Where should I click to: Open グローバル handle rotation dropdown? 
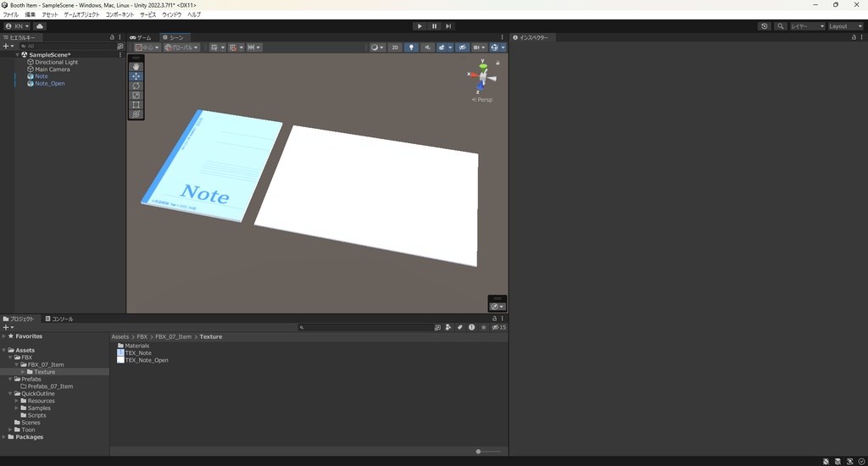click(x=181, y=47)
